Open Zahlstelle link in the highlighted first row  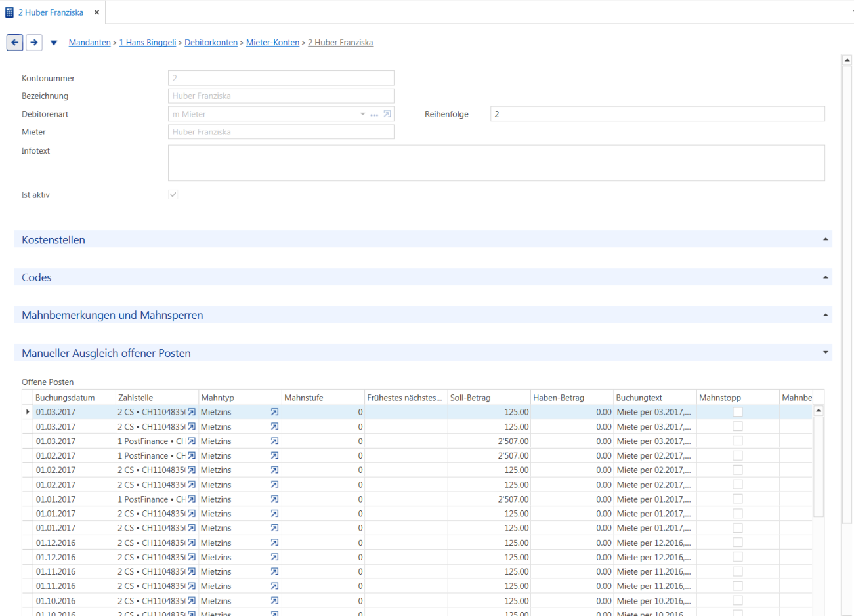[192, 412]
